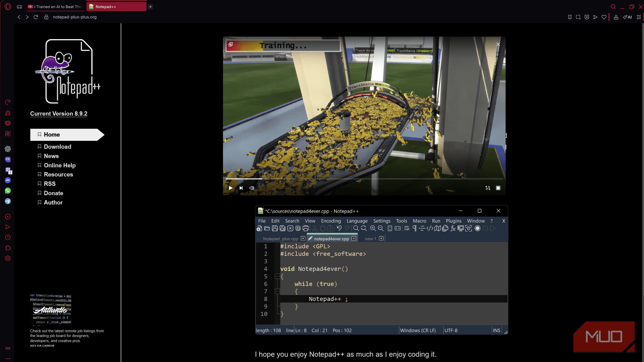Open GX Corner gamepad icon
The height and width of the screenshot is (362, 644).
[x=19, y=7]
